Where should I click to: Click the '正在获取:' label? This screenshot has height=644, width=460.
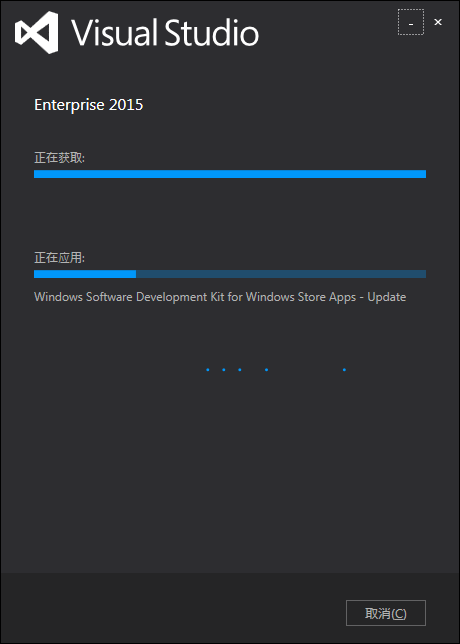click(60, 158)
